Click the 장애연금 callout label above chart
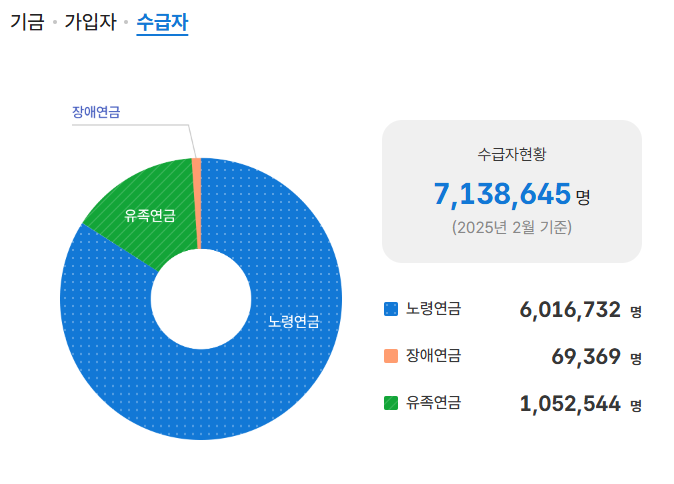Viewport: 674px width, 484px height. (x=96, y=112)
